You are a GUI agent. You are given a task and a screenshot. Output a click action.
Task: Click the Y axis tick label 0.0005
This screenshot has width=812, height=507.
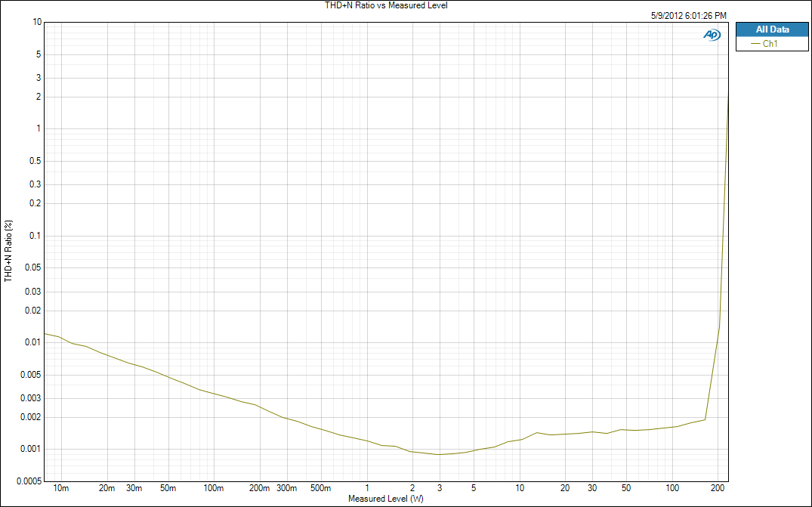point(29,481)
